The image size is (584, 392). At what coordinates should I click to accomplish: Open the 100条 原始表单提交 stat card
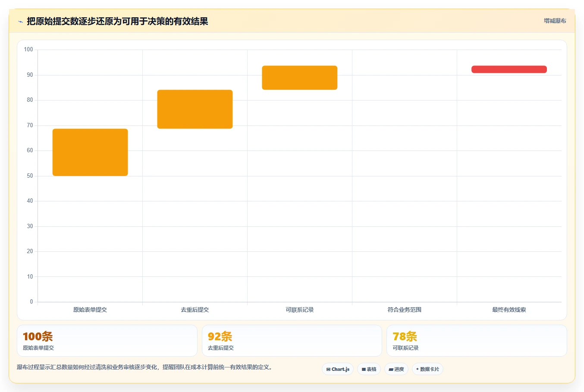point(107,341)
